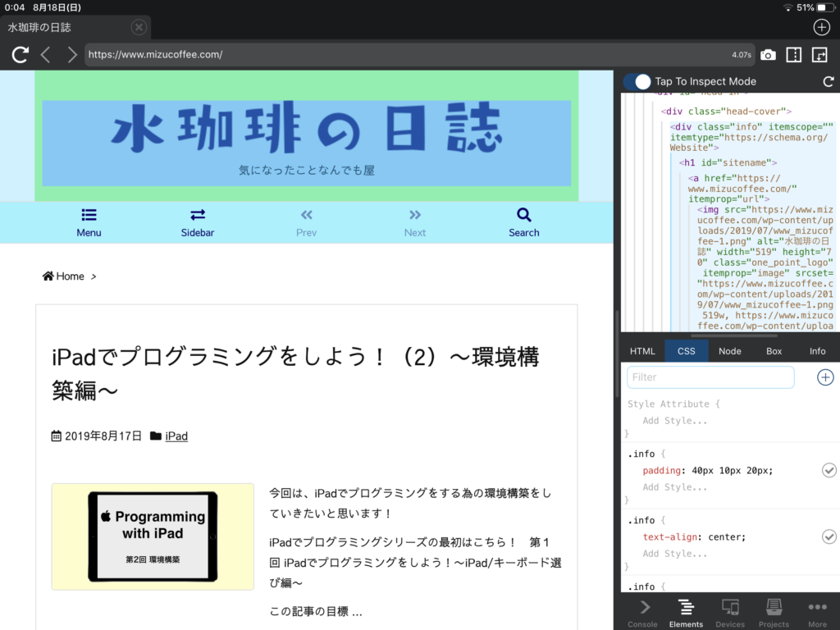Image resolution: width=840 pixels, height=630 pixels.
Task: Toggle the split view panel icon
Action: pos(793,55)
